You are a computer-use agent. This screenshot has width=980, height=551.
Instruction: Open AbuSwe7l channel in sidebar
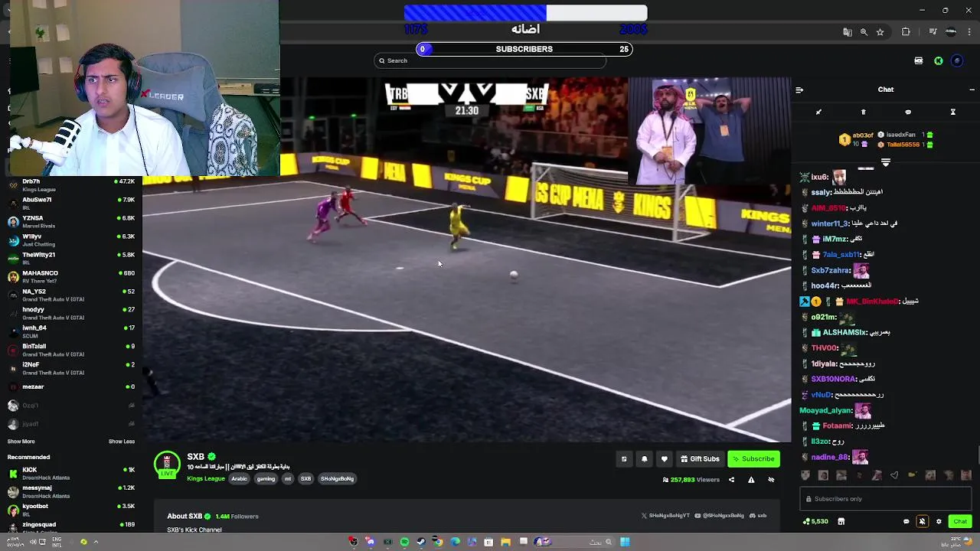tap(70, 203)
